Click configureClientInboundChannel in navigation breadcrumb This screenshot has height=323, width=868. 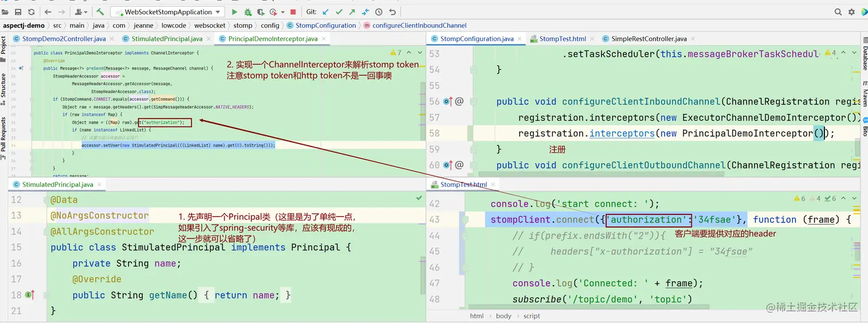pyautogui.click(x=415, y=25)
